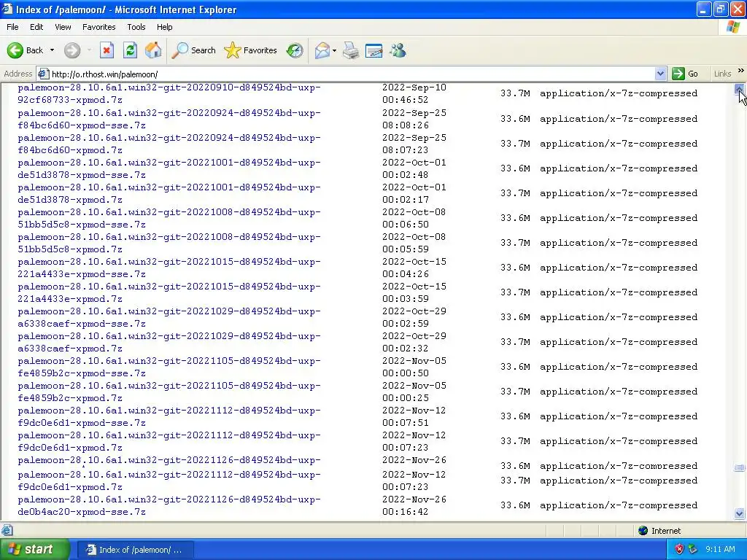The height and width of the screenshot is (560, 747).
Task: Open the 20221015 221a4433e xpmod.7z link
Action: pyautogui.click(x=169, y=292)
